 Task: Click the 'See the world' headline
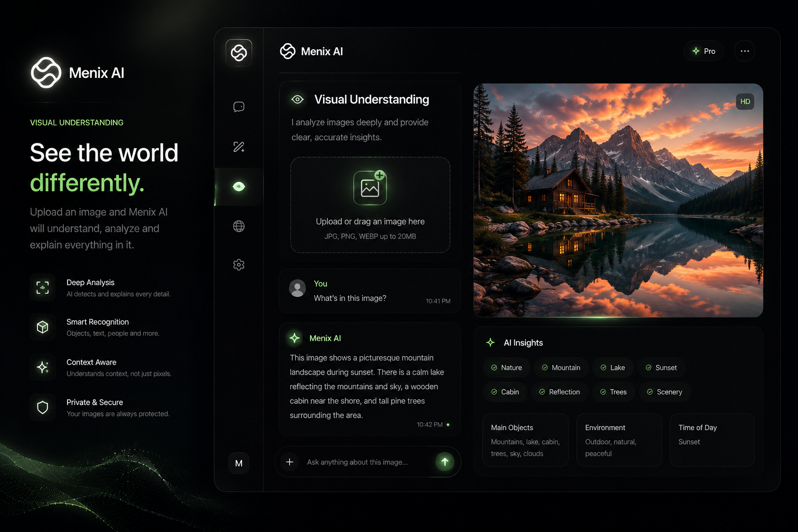[x=104, y=153]
